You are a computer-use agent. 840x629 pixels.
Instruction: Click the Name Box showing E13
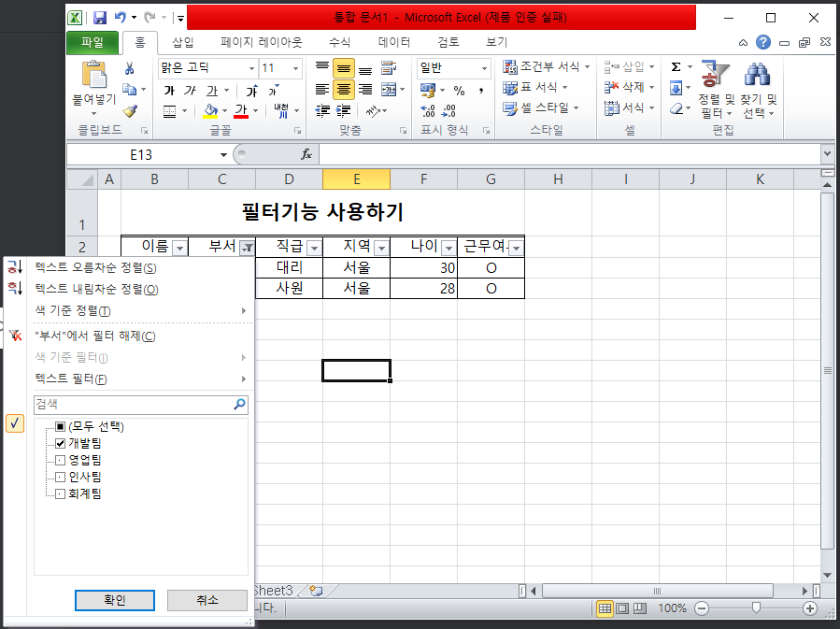(141, 155)
